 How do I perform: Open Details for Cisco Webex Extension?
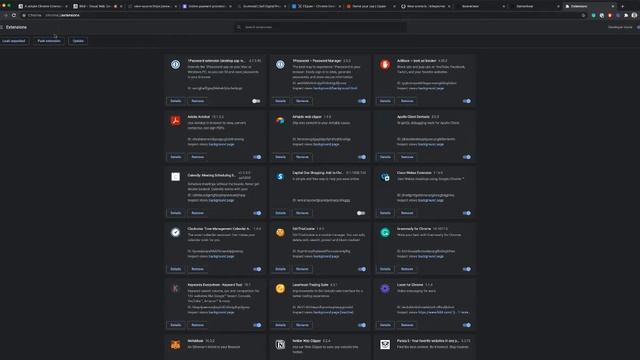[385, 213]
